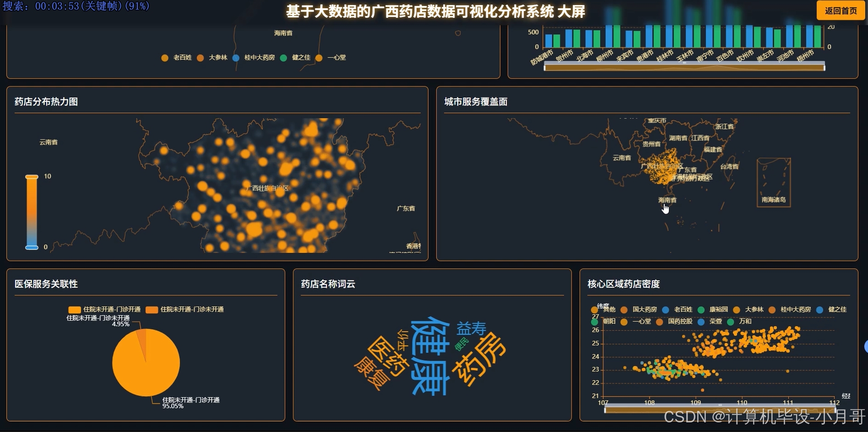
Task: Toggle 健之佳 series in density scatter legend
Action: pyautogui.click(x=831, y=310)
